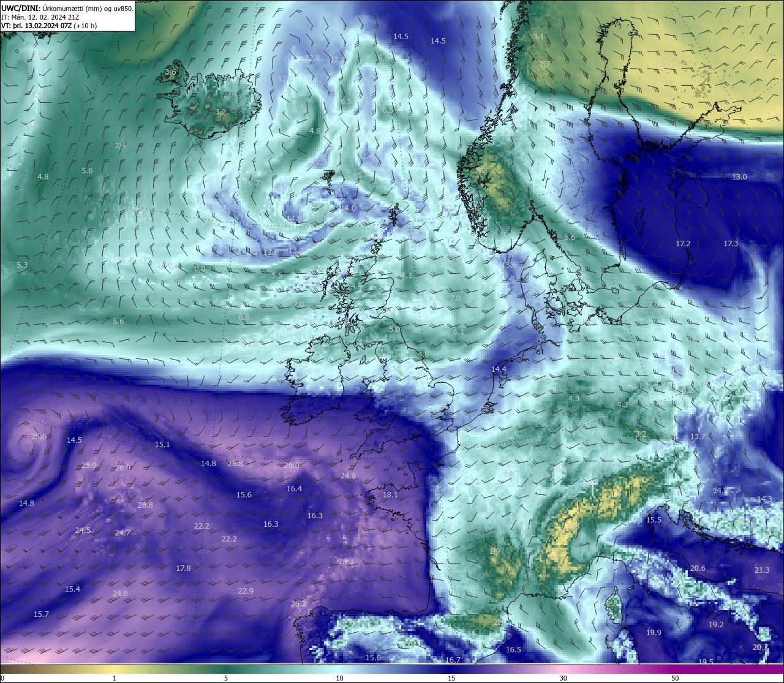Screen dimensions: 784x683
Task: Click the 15.1 value on the map
Action: click(x=162, y=444)
